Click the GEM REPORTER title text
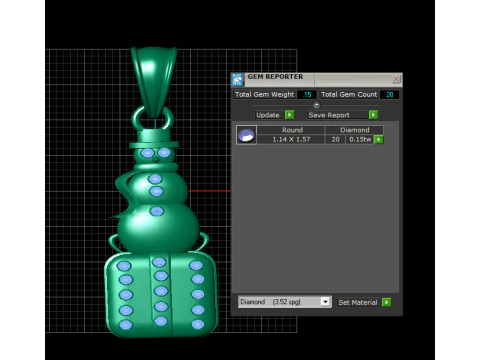480x360 pixels. coord(275,77)
